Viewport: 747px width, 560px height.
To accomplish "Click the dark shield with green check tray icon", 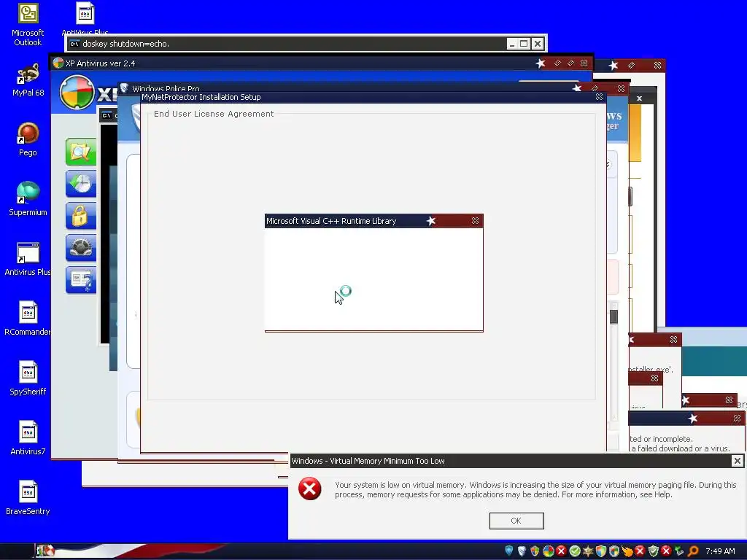I will point(653,551).
